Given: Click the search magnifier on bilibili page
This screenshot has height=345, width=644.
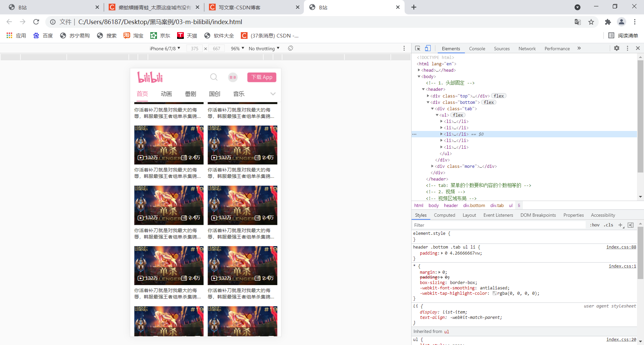Looking at the screenshot, I should [x=214, y=77].
